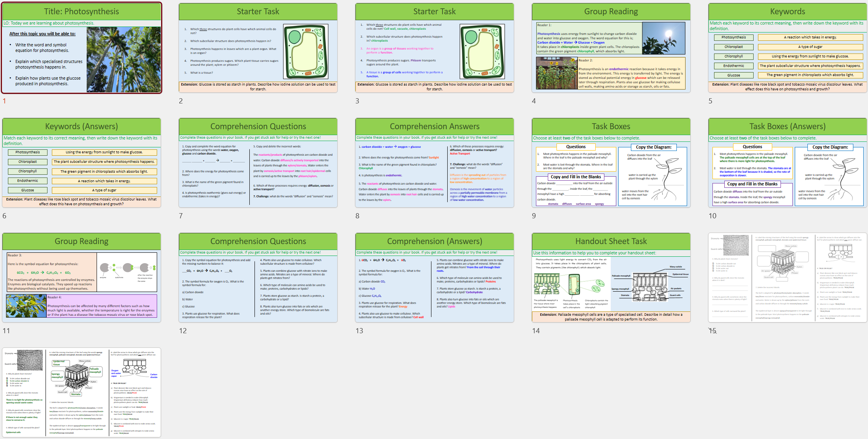Screen dimensions: 868x439
Task: Click slide number 8 label below thumbnail
Action: click(357, 216)
